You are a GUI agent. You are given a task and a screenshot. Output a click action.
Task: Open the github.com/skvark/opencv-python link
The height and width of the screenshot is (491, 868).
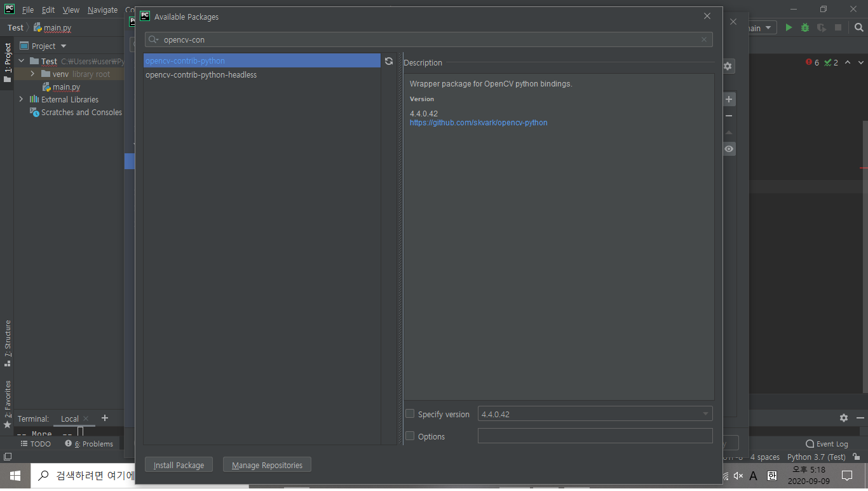(478, 123)
